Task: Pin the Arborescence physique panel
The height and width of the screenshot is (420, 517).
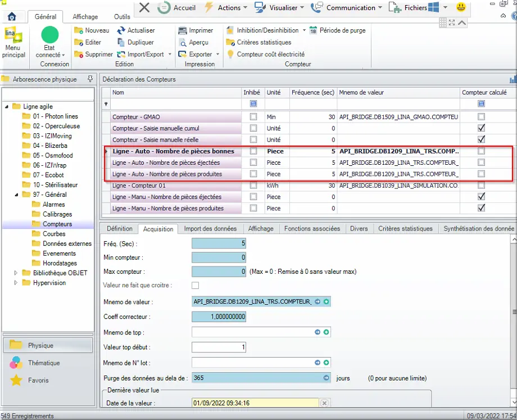Action: tap(90, 79)
